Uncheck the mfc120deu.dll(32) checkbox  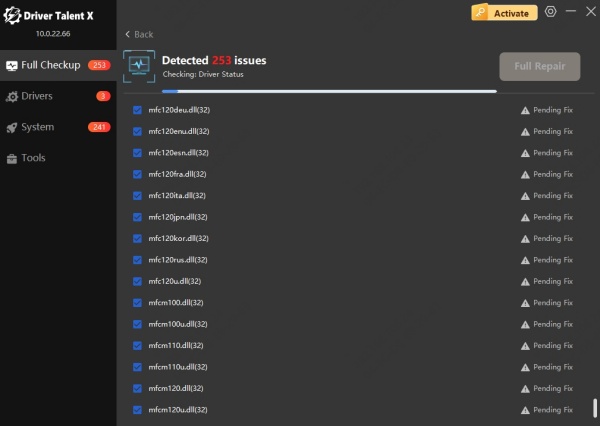pyautogui.click(x=138, y=110)
